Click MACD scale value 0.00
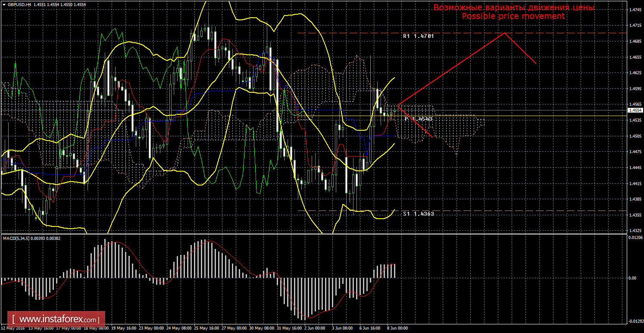This screenshot has height=333, width=644. (632, 278)
